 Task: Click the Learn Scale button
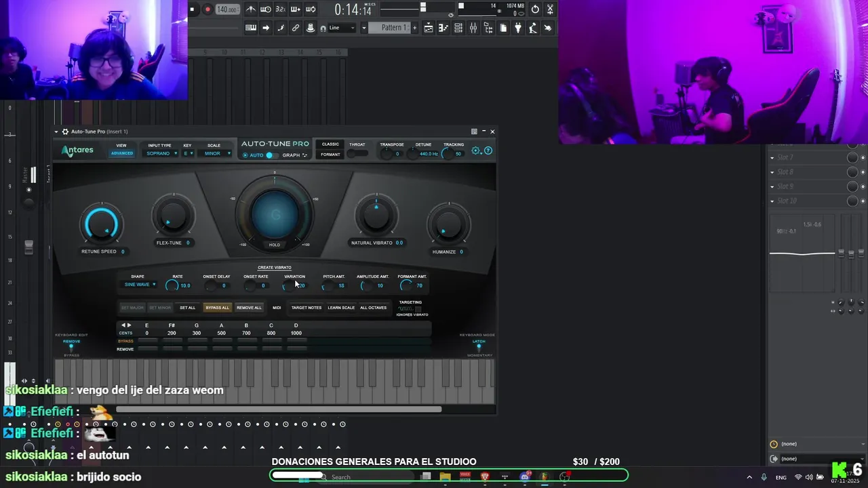(x=341, y=308)
